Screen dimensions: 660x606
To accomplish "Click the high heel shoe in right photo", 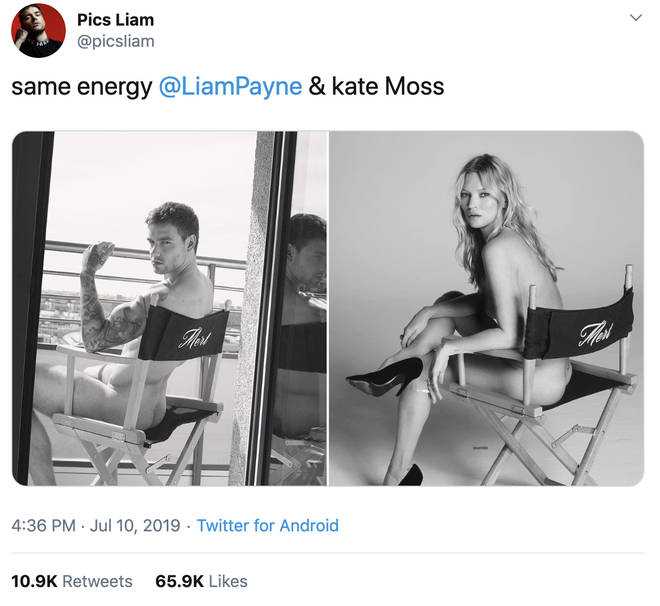I will tap(385, 376).
